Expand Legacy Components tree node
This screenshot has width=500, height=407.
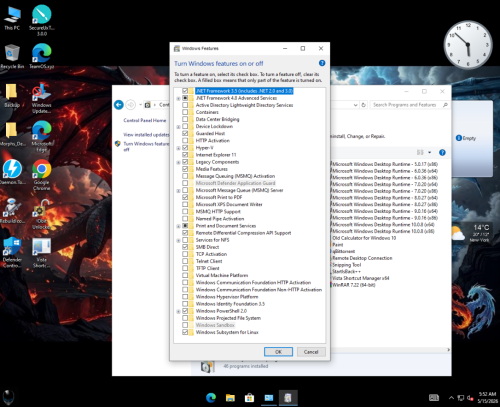[x=178, y=162]
